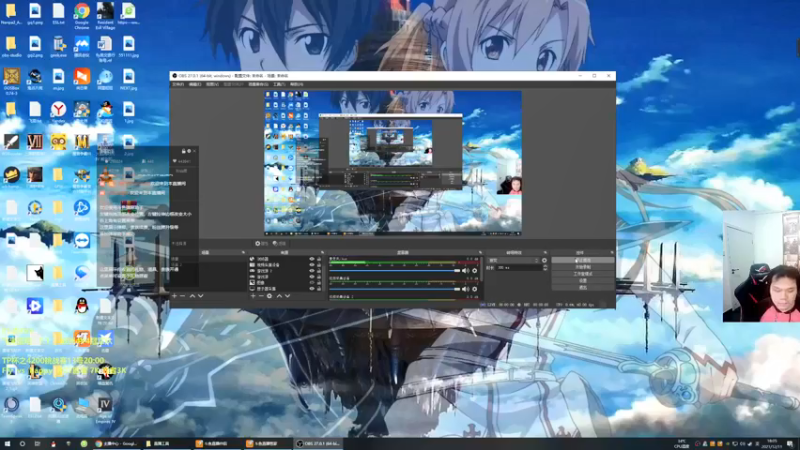This screenshot has height=450, width=800.
Task: Move the selected source down
Action: pos(287,296)
